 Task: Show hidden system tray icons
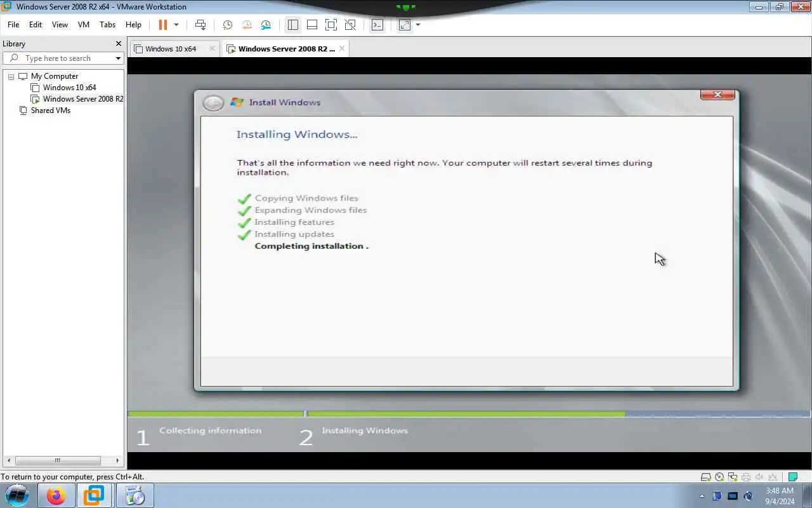click(x=702, y=496)
